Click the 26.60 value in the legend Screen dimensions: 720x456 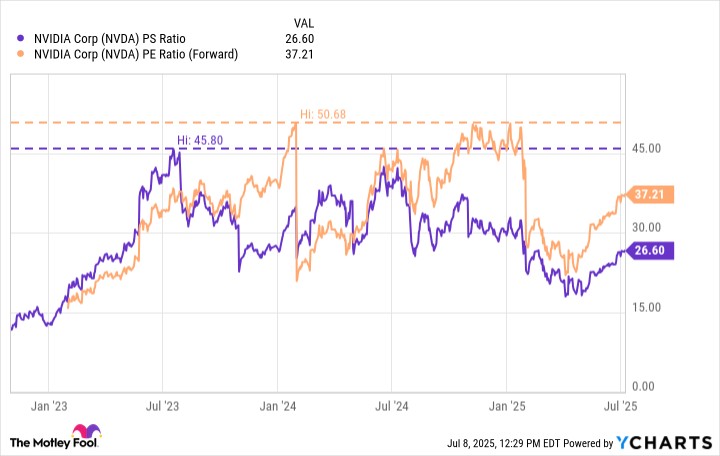pyautogui.click(x=299, y=39)
